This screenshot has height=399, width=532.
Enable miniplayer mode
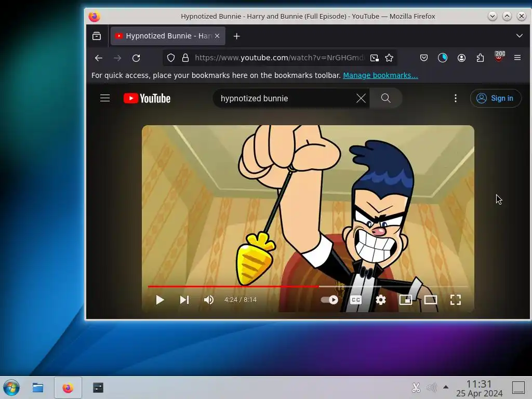pyautogui.click(x=406, y=300)
